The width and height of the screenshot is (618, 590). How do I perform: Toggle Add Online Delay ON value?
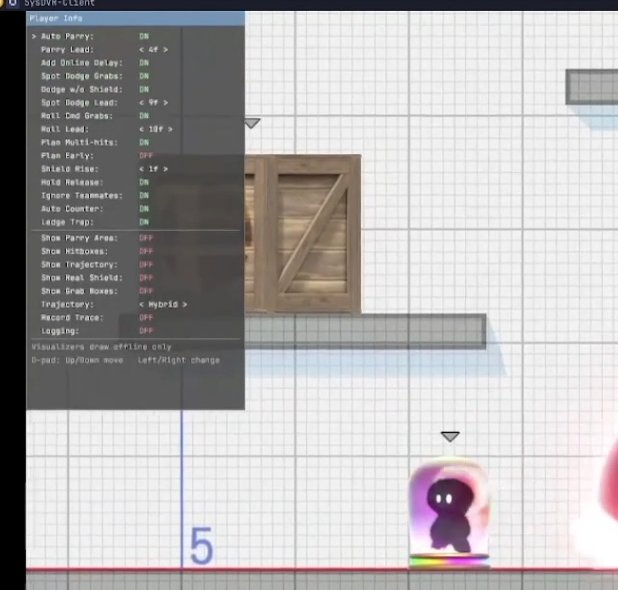point(144,63)
